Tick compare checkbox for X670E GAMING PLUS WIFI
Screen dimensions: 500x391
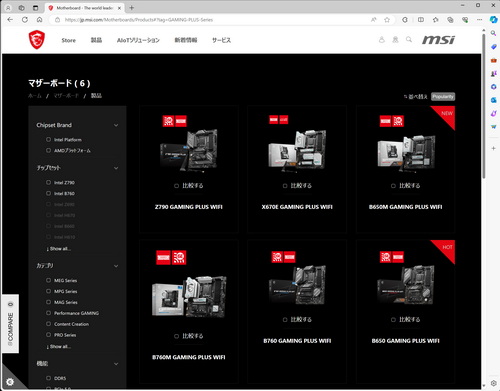coord(285,186)
